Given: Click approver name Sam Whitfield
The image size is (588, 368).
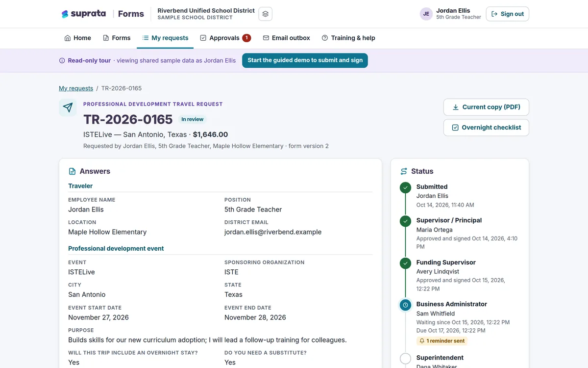Looking at the screenshot, I should (436, 314).
